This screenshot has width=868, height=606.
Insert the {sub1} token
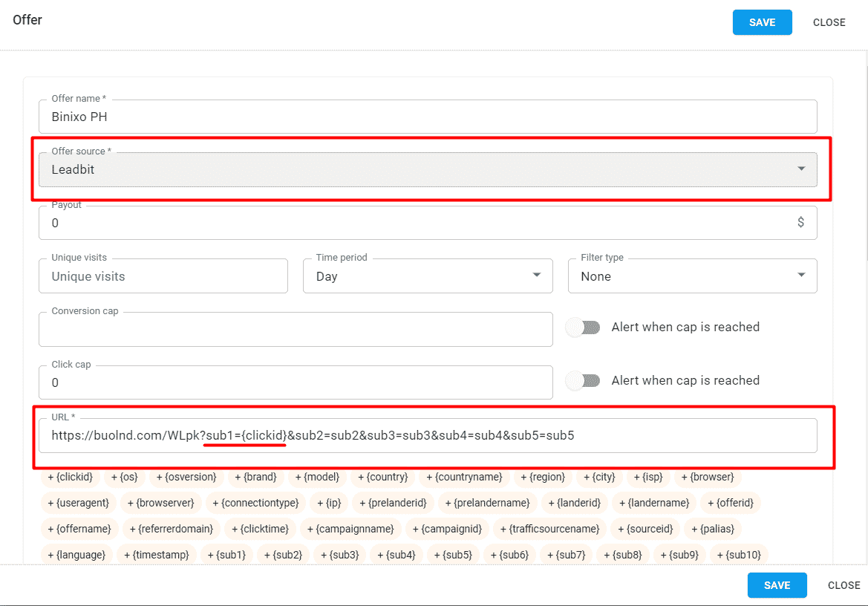click(226, 554)
